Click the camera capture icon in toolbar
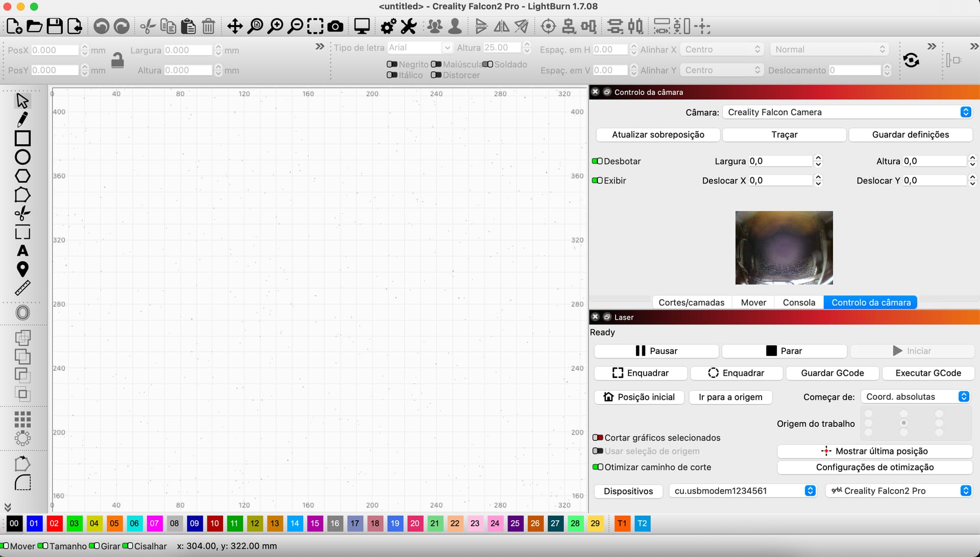Screen dimensions: 980x557 [x=335, y=26]
